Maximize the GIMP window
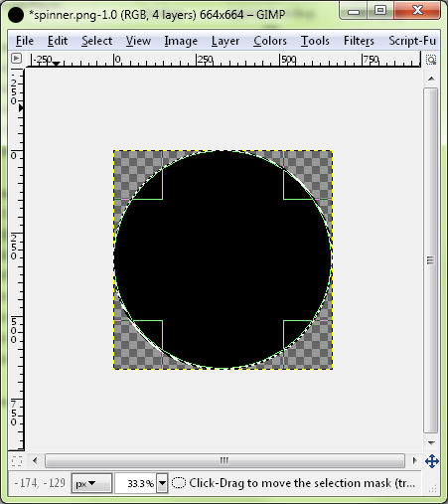This screenshot has height=504, width=448. (x=380, y=11)
